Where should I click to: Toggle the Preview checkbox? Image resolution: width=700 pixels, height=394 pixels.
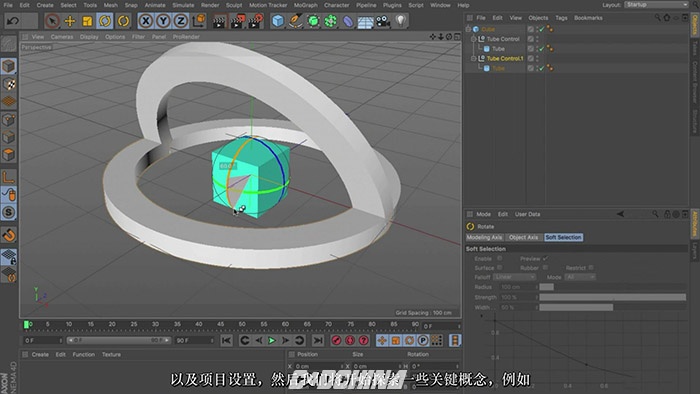point(545,258)
